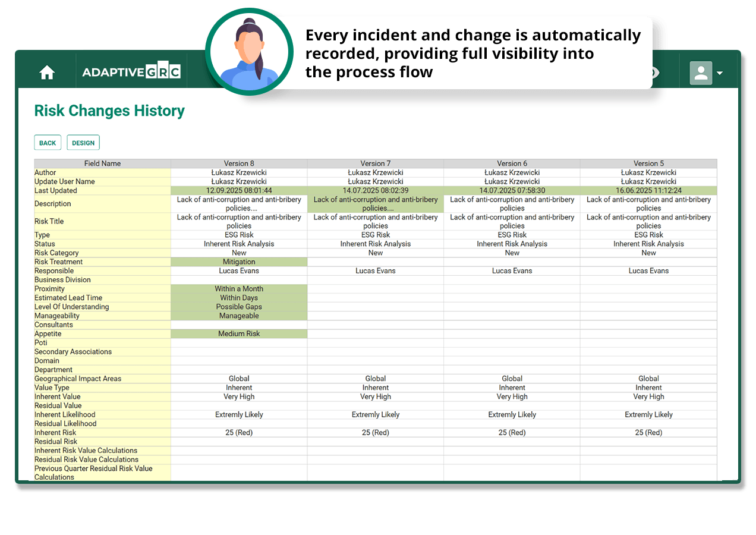Select the Within Days lead time cell

[x=239, y=298]
